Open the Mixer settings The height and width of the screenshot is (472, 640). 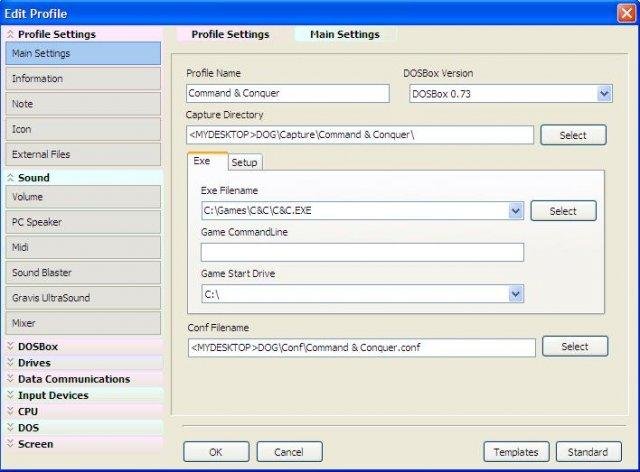[x=83, y=323]
